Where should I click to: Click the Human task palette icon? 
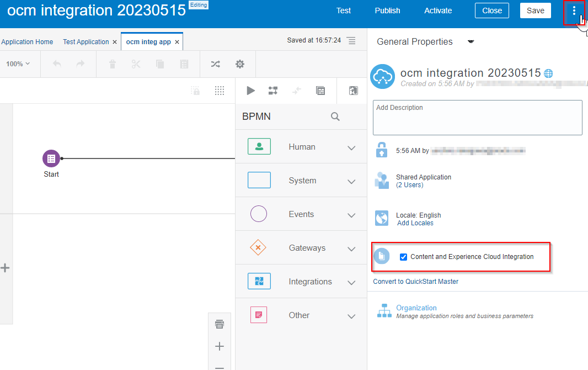(x=259, y=146)
